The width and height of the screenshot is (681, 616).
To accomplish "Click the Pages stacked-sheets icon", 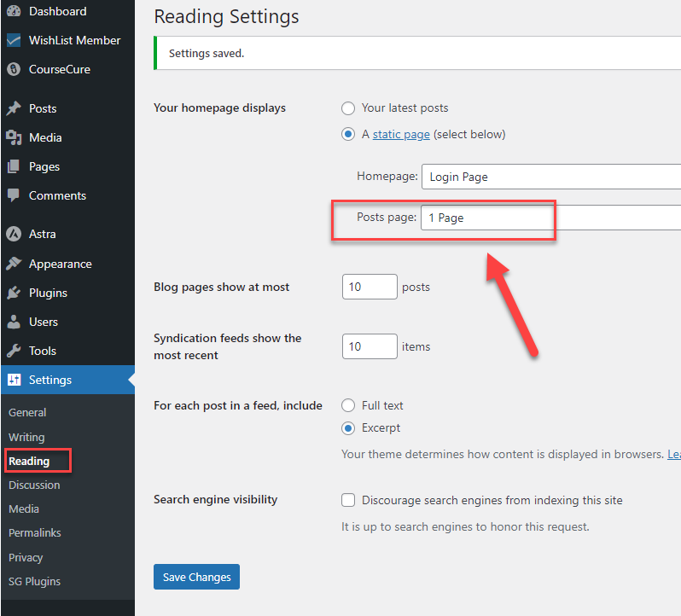I will [x=14, y=166].
